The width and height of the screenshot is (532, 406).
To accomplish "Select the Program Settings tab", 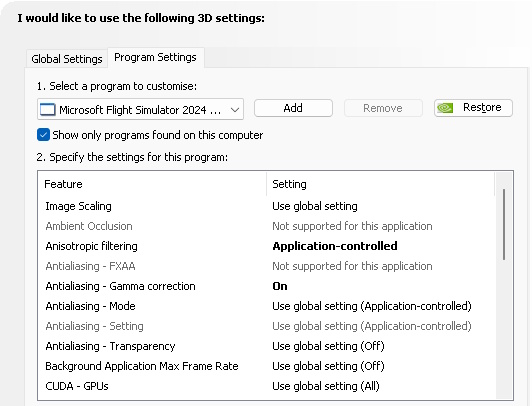I will pyautogui.click(x=156, y=57).
